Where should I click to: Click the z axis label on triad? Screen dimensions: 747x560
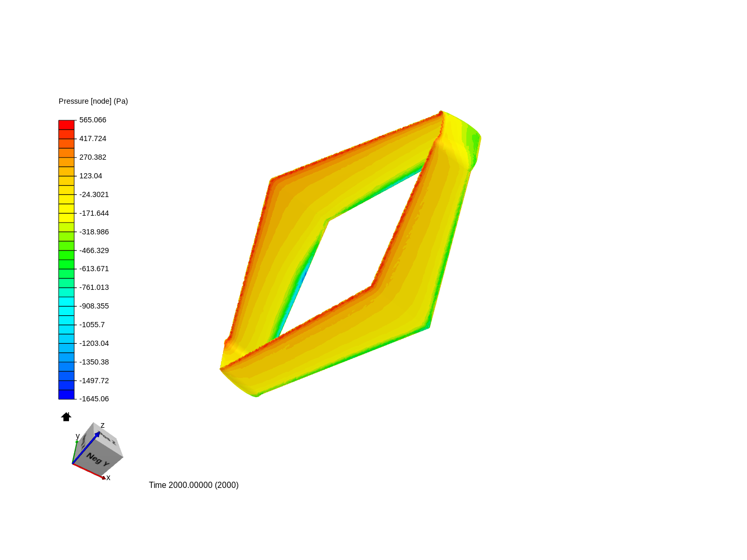103,425
